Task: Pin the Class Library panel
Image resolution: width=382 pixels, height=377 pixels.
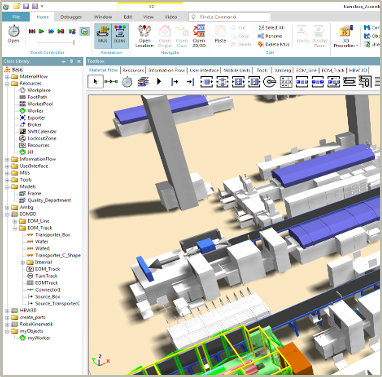Action: pos(71,61)
